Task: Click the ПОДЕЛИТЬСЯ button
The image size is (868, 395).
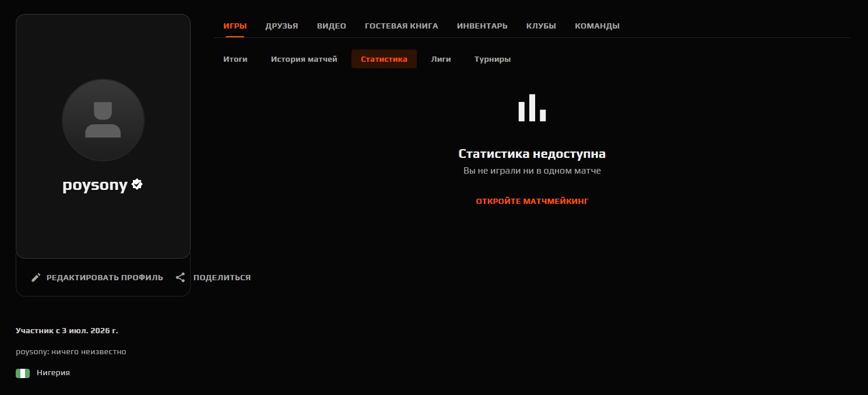Action: (213, 277)
